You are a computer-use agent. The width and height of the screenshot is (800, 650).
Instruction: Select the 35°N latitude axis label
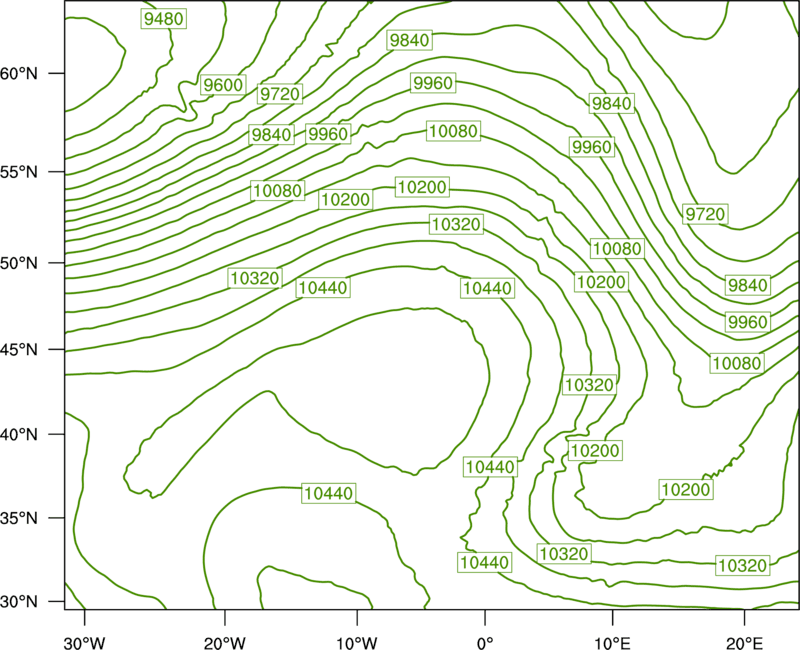[x=19, y=518]
